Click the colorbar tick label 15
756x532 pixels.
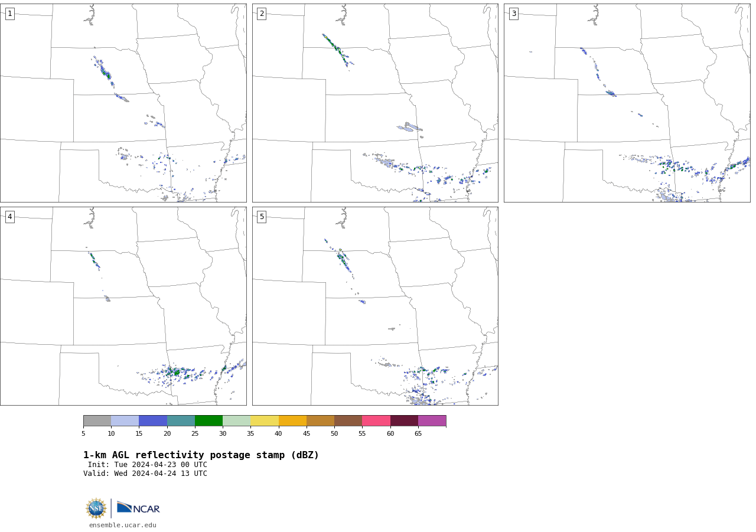139,434
